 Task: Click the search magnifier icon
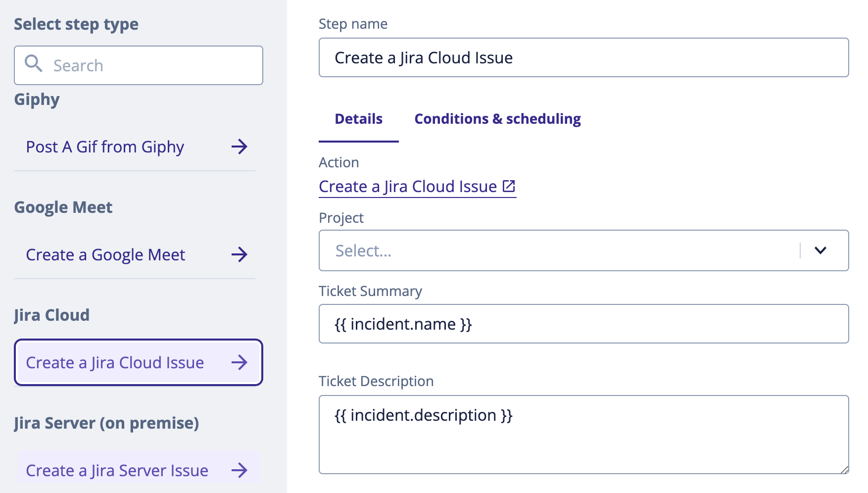(x=33, y=64)
